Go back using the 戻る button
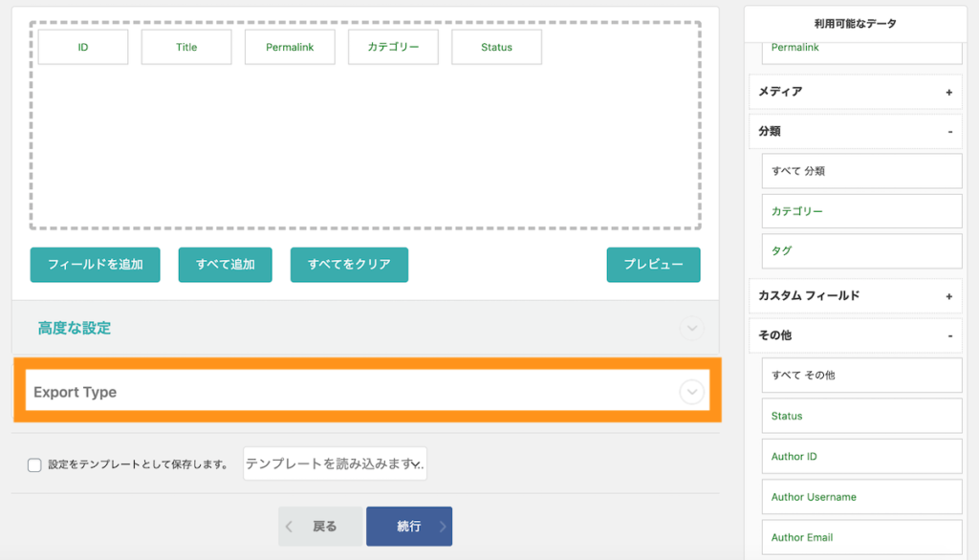Image resolution: width=979 pixels, height=560 pixels. [x=319, y=526]
